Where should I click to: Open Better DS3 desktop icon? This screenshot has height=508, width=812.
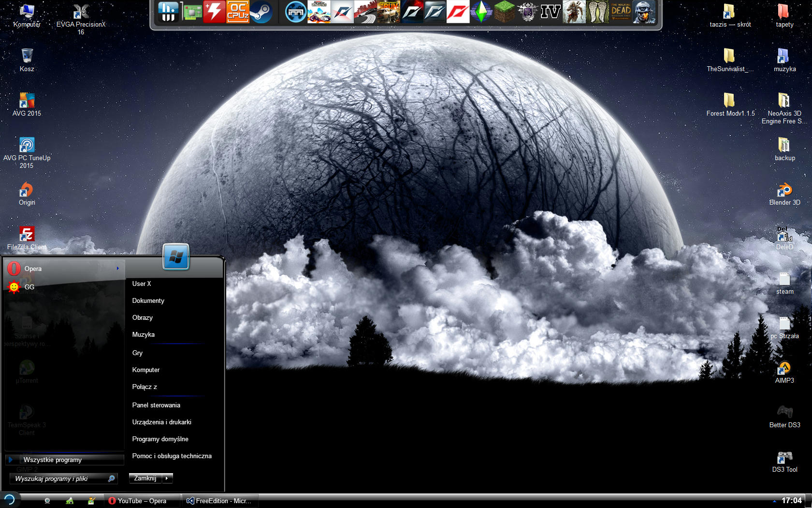point(784,416)
